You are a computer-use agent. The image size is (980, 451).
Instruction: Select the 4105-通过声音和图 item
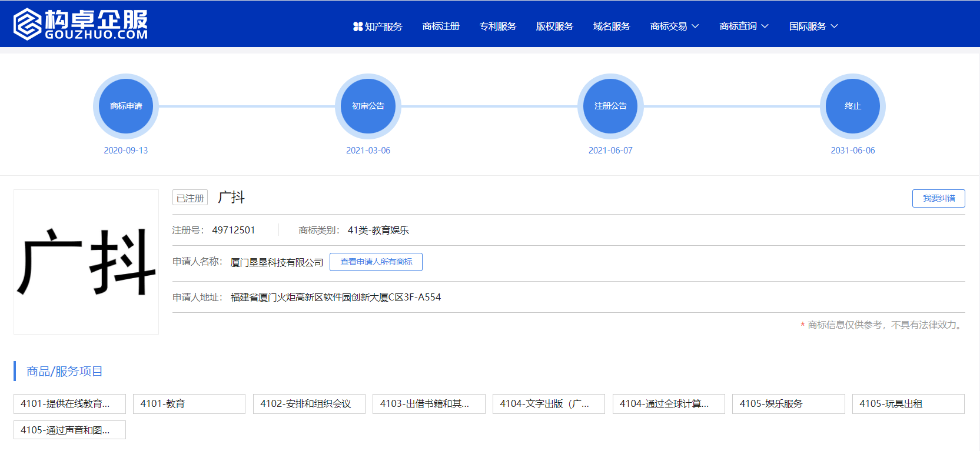[69, 430]
